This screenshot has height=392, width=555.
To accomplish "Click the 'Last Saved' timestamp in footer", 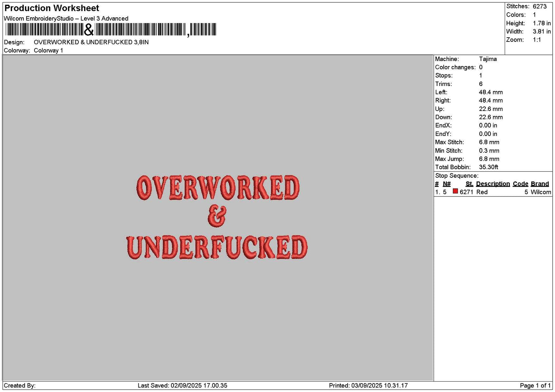I will [x=182, y=386].
